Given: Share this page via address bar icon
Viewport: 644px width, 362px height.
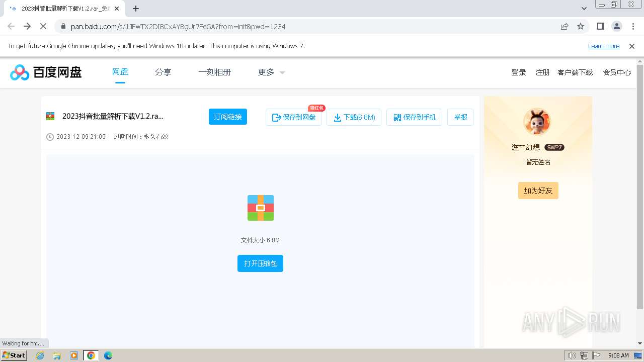Looking at the screenshot, I should point(565,26).
